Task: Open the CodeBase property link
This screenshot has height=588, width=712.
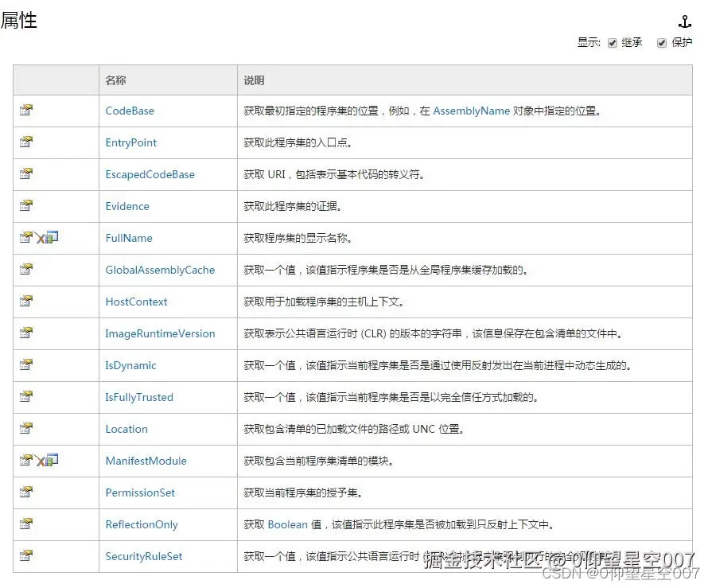Action: point(130,111)
